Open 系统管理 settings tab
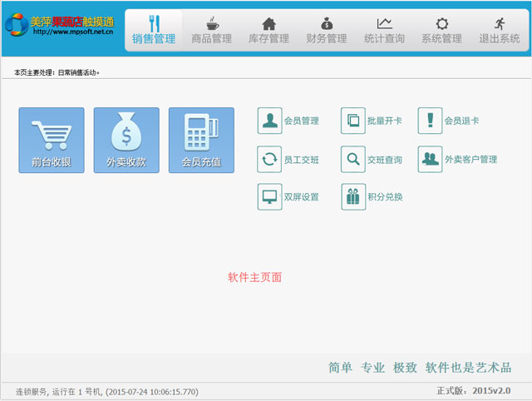Viewport: 532px width, 401px height. [x=441, y=30]
